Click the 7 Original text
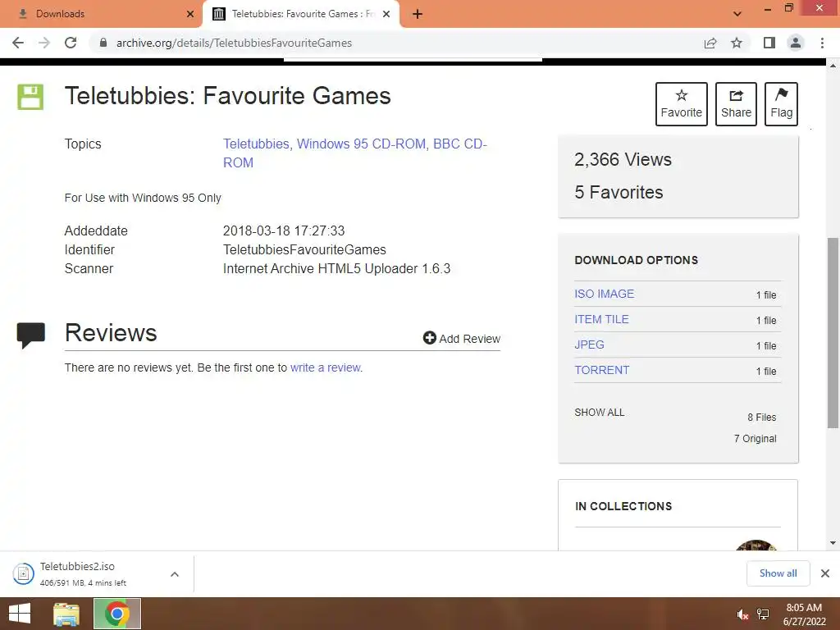Image resolution: width=840 pixels, height=630 pixels. click(756, 439)
